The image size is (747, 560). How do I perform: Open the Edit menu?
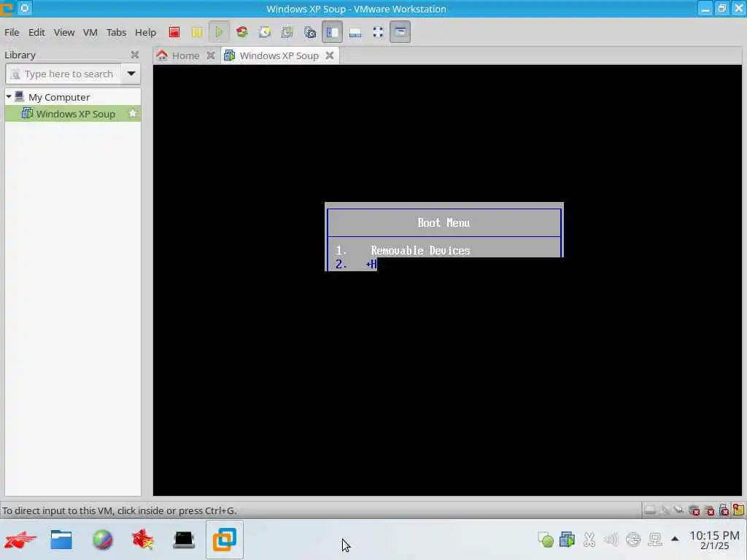tap(36, 32)
